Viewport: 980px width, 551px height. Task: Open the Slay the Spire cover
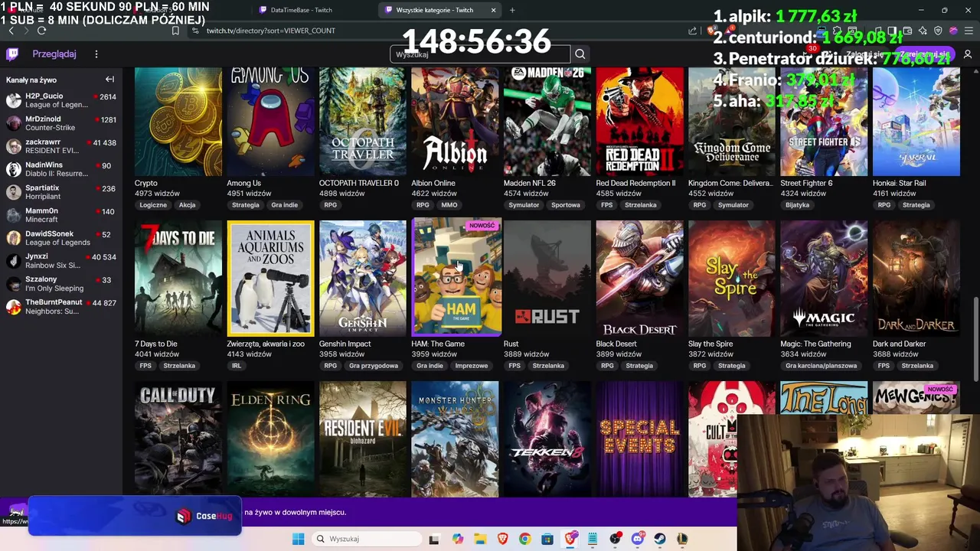click(x=731, y=279)
